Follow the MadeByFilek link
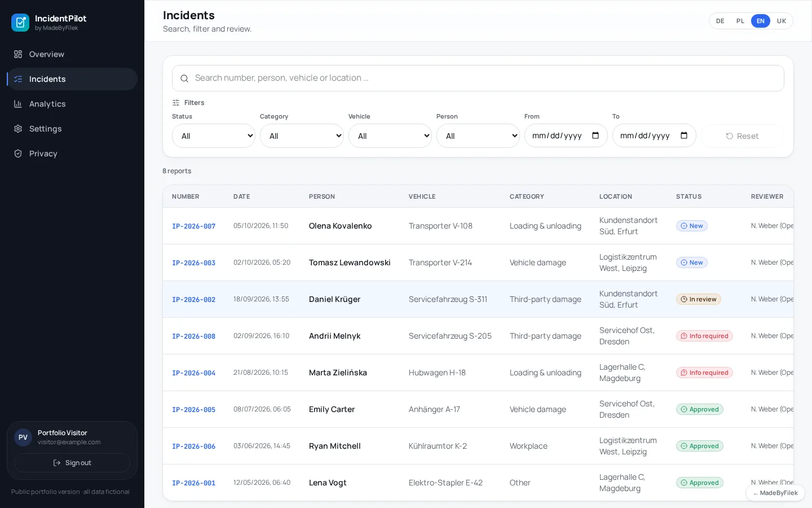The width and height of the screenshot is (812, 508). (x=775, y=493)
